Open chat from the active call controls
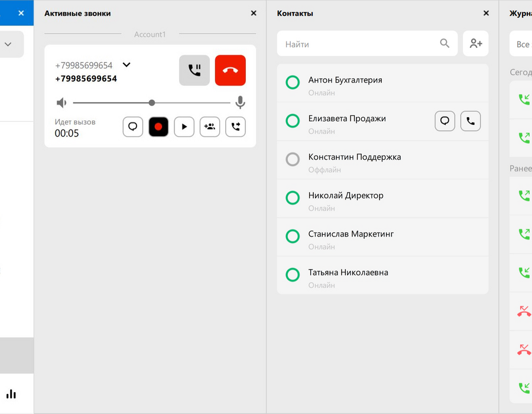 tap(132, 127)
